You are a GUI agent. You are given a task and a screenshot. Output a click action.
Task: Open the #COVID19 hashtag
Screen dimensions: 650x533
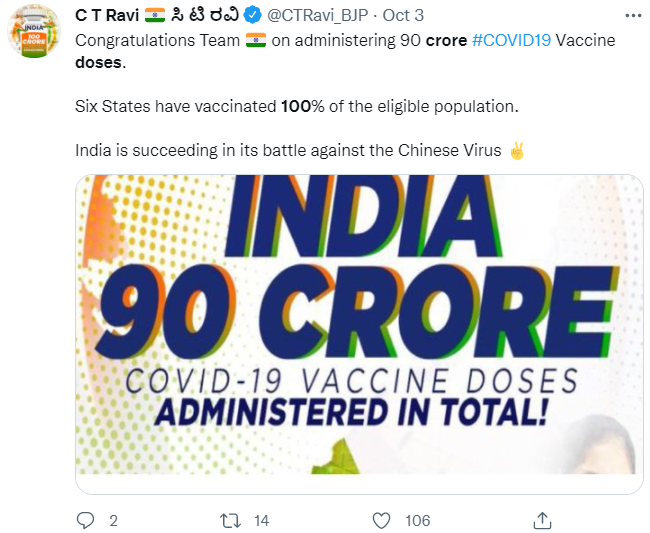point(513,40)
